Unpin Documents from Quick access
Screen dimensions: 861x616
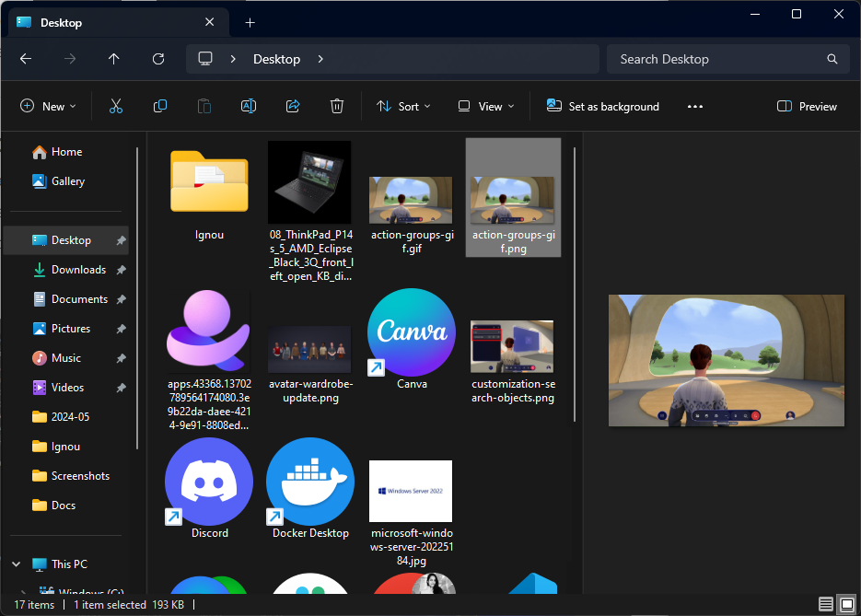click(x=121, y=299)
